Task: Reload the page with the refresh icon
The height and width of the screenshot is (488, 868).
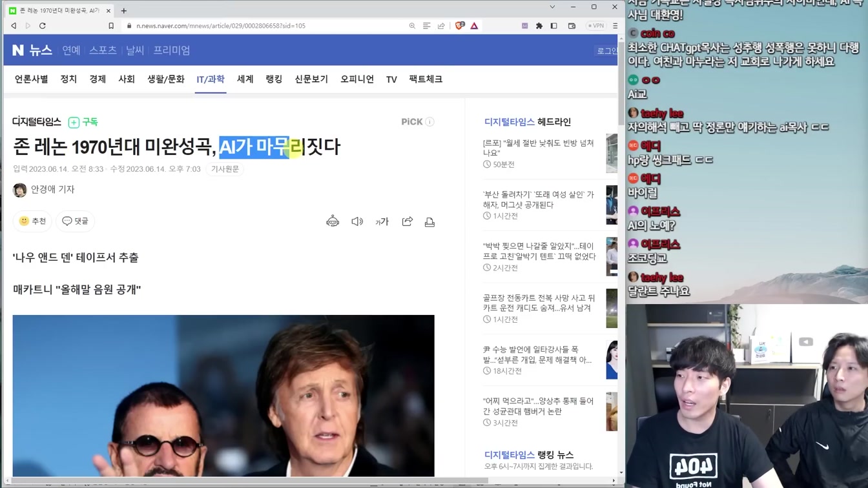Action: pos(43,26)
